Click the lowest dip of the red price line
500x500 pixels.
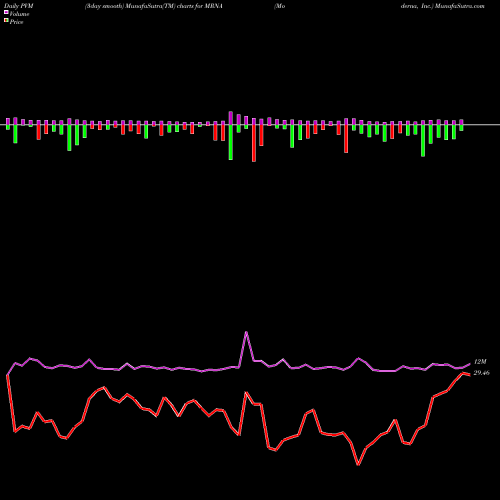[358, 464]
